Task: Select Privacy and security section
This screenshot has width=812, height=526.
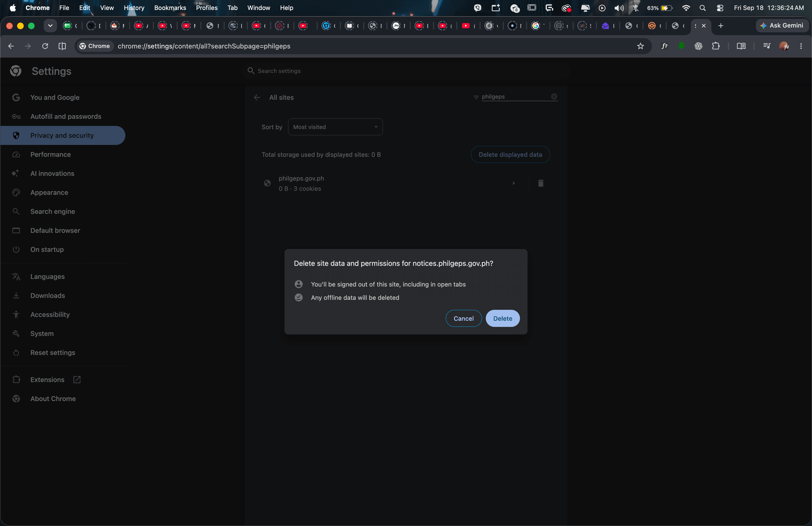Action: [x=62, y=135]
